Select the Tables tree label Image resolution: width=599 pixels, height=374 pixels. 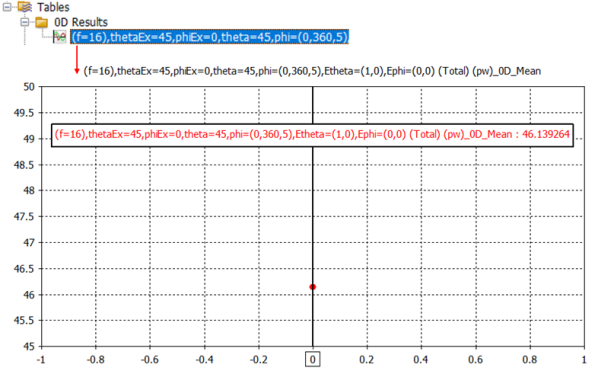tap(53, 7)
